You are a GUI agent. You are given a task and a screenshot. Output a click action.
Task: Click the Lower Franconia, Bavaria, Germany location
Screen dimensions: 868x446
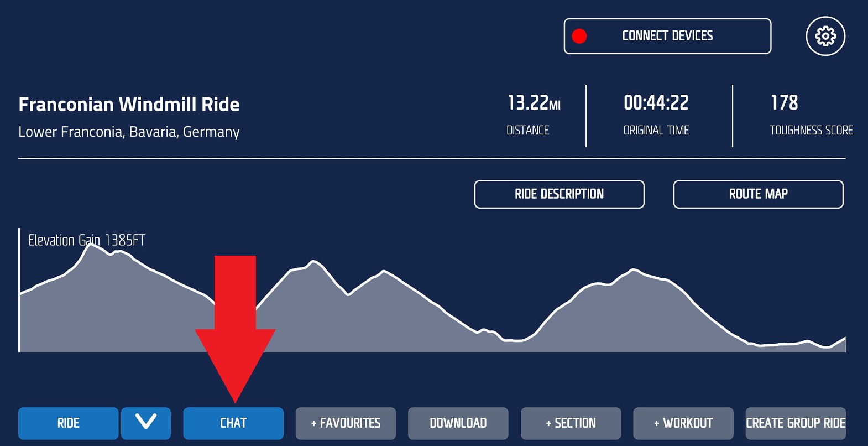click(x=129, y=132)
